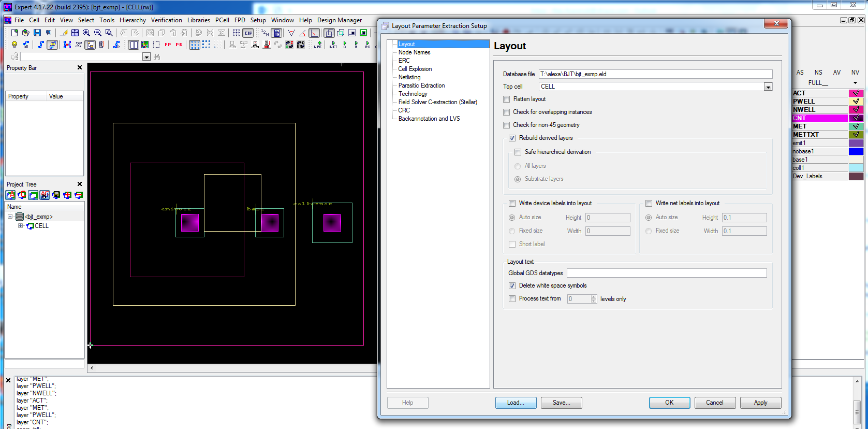Click the add cell (red plus) icon in Project Tree

(x=67, y=195)
